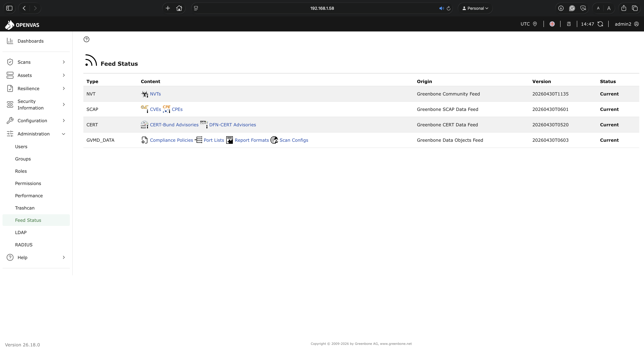The image size is (644, 353).
Task: Open the NVTs link
Action: (155, 94)
